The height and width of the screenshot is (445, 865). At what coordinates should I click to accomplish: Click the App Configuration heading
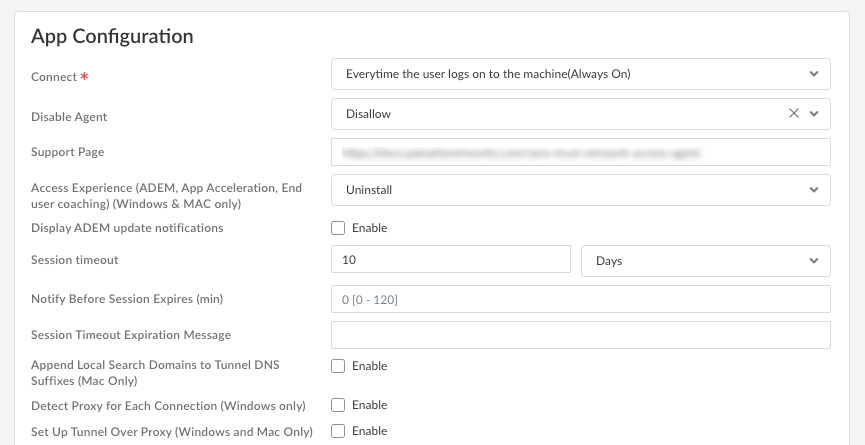click(x=112, y=37)
